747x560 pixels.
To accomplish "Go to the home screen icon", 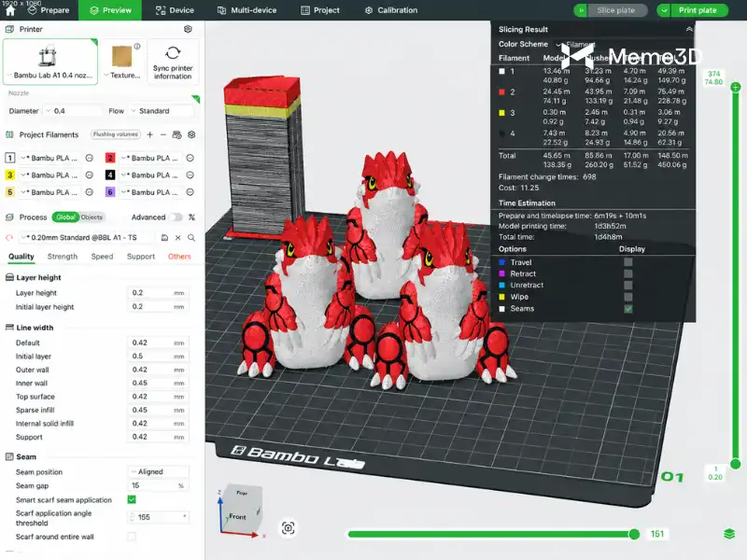I will (10, 11).
